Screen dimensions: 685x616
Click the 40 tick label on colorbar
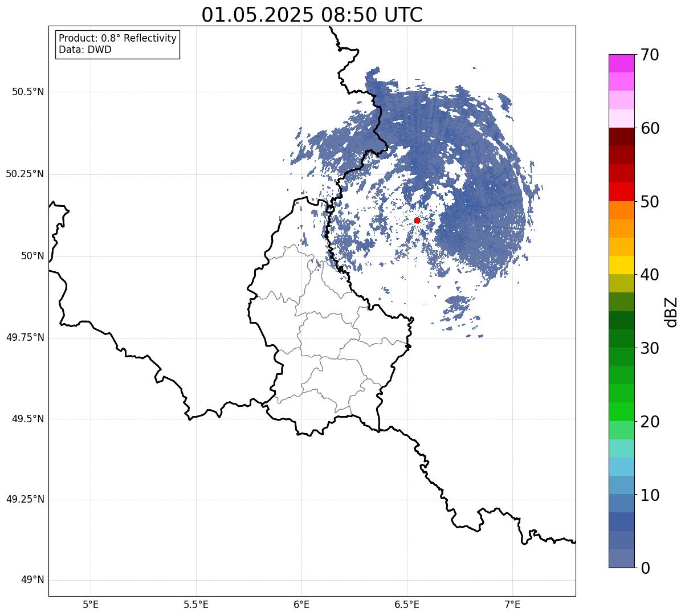pos(650,275)
